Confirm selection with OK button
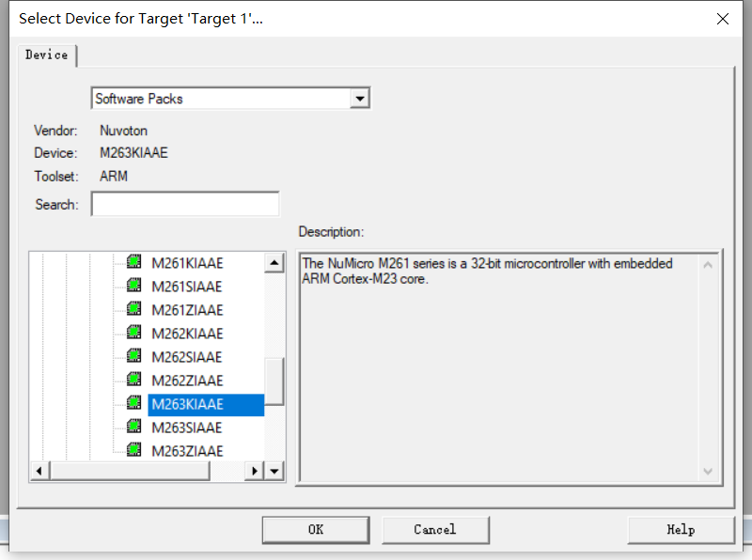This screenshot has height=560, width=752. (x=316, y=530)
